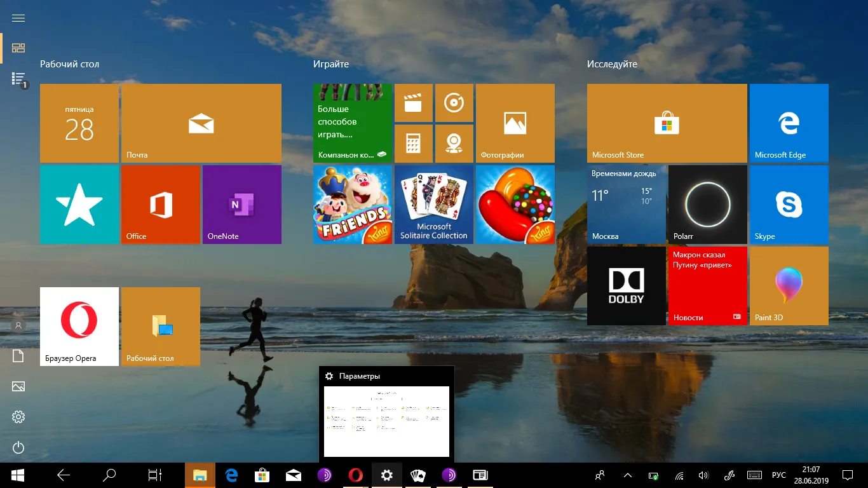868x488 pixels.
Task: Open the Camera webcam small tile
Action: pos(454,144)
